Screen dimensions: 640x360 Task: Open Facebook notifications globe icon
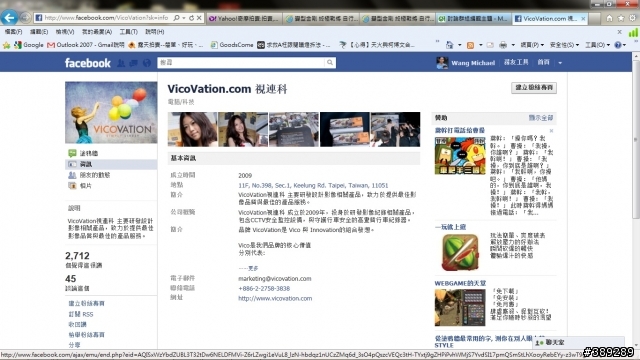coord(147,63)
